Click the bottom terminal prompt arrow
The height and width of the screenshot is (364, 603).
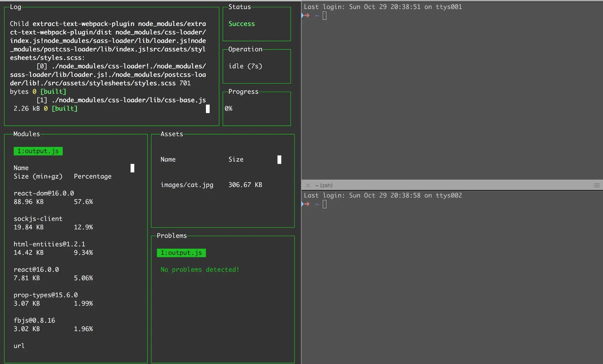click(307, 204)
